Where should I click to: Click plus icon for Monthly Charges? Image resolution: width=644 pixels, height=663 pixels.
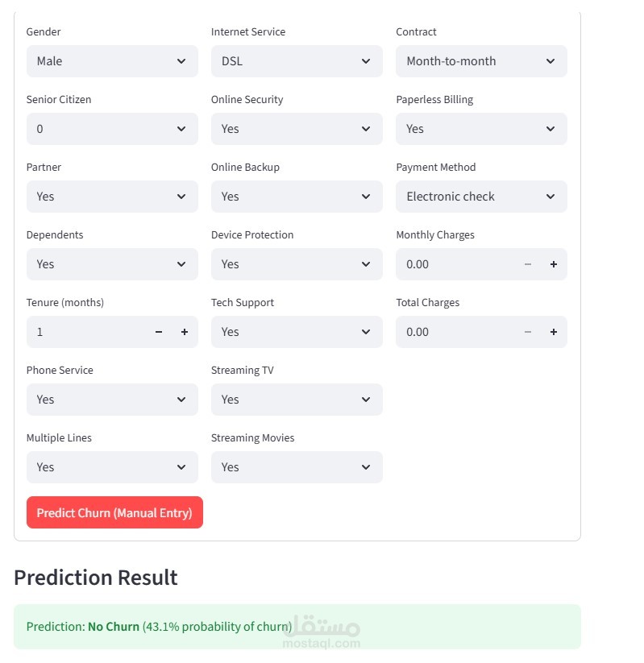pyautogui.click(x=554, y=264)
